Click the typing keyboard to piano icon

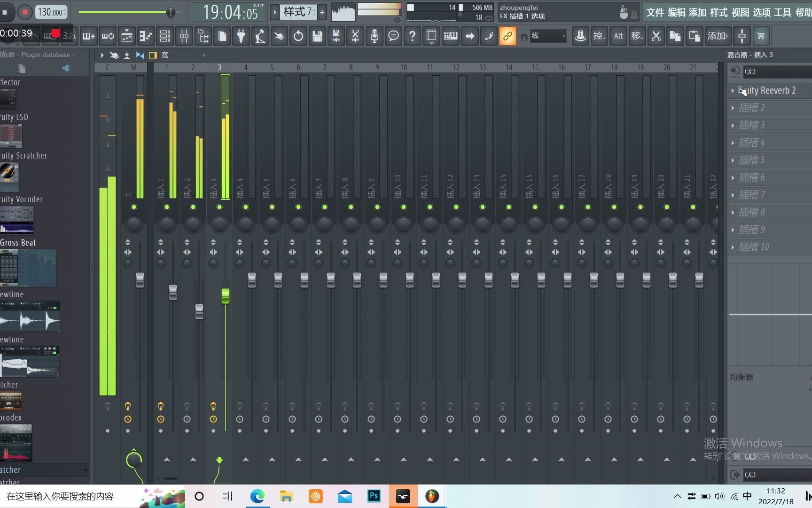pyautogui.click(x=451, y=36)
